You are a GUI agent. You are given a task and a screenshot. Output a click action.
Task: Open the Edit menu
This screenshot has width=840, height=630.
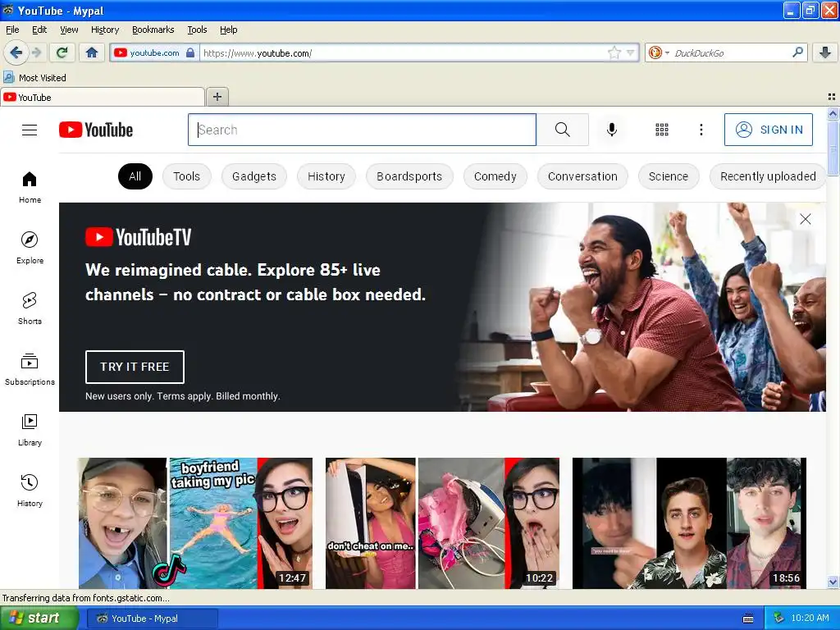point(39,30)
